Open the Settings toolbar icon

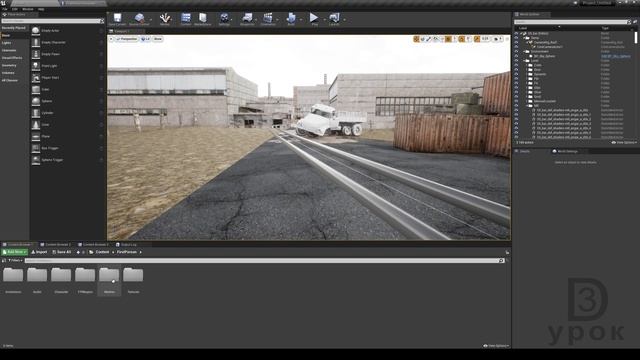(224, 19)
